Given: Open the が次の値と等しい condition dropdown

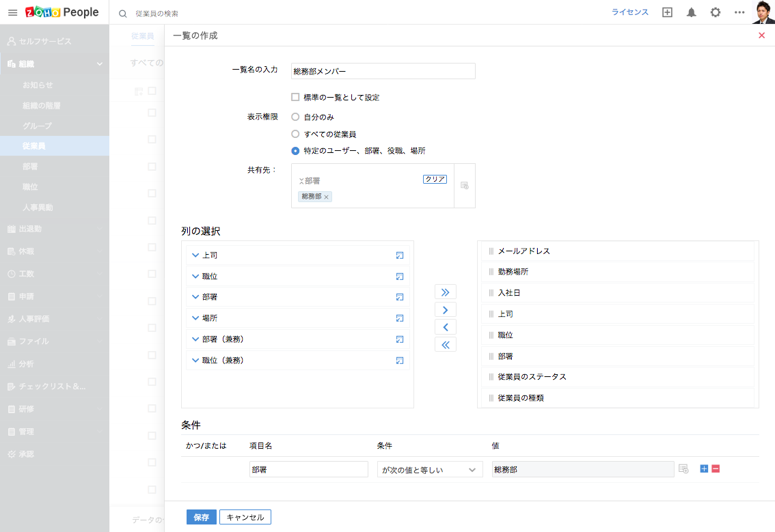Looking at the screenshot, I should (430, 469).
